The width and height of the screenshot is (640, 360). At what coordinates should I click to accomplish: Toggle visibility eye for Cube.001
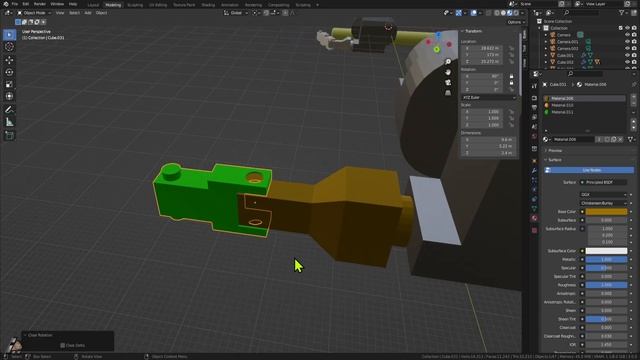click(x=627, y=55)
